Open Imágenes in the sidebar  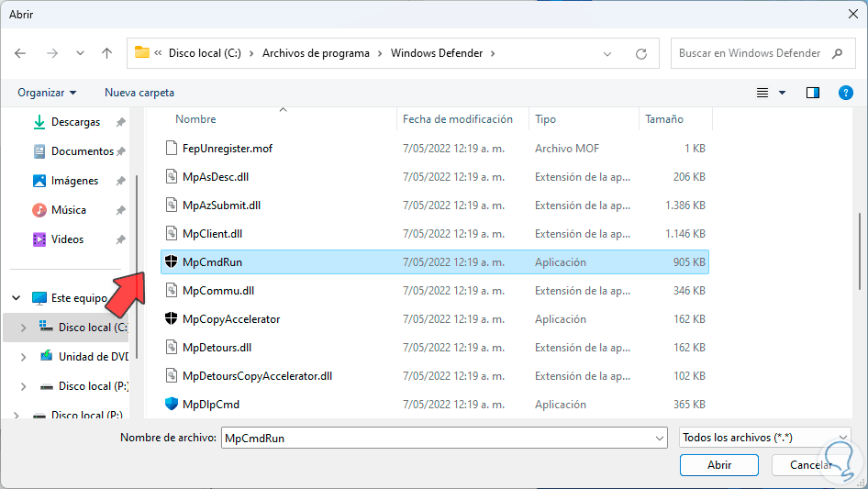point(74,181)
